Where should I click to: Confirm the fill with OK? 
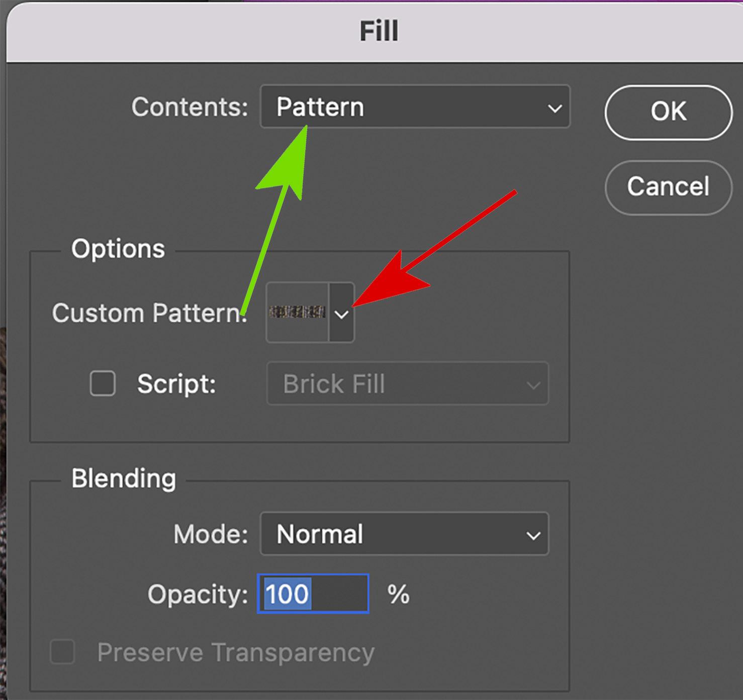pyautogui.click(x=668, y=112)
